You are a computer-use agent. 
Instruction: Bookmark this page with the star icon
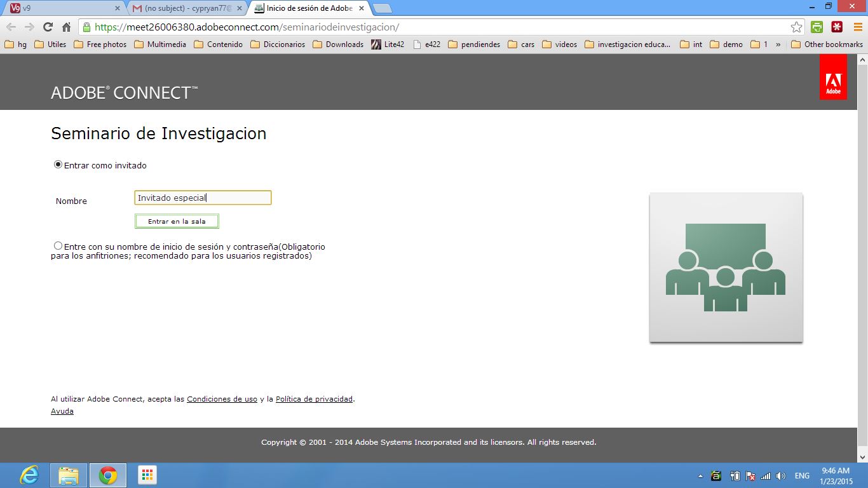(796, 27)
